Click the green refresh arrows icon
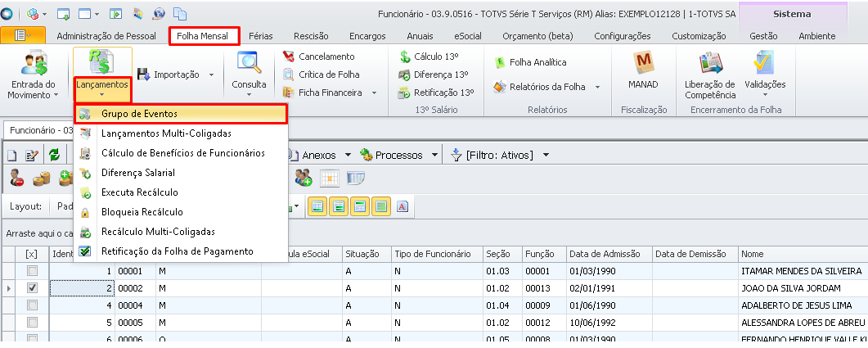The height and width of the screenshot is (348, 868). click(x=54, y=155)
